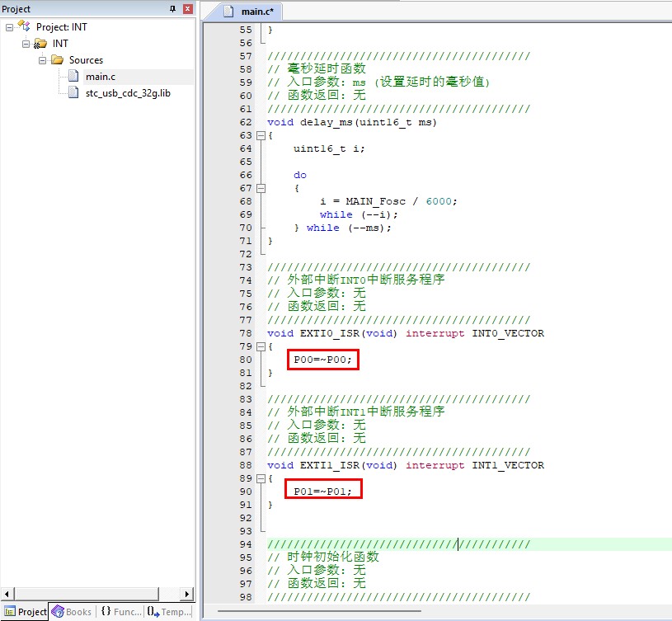The image size is (672, 621).
Task: Collapse the INT target node
Action: pyautogui.click(x=26, y=44)
